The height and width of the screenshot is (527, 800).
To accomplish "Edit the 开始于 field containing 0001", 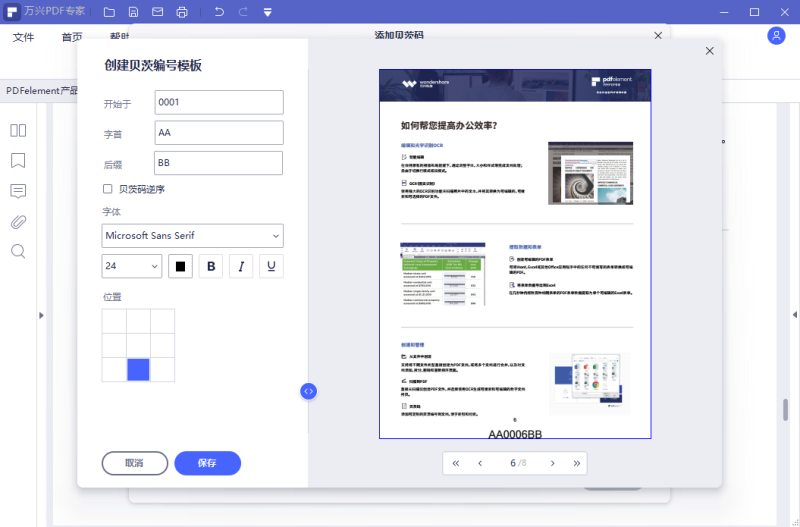I will (x=219, y=103).
